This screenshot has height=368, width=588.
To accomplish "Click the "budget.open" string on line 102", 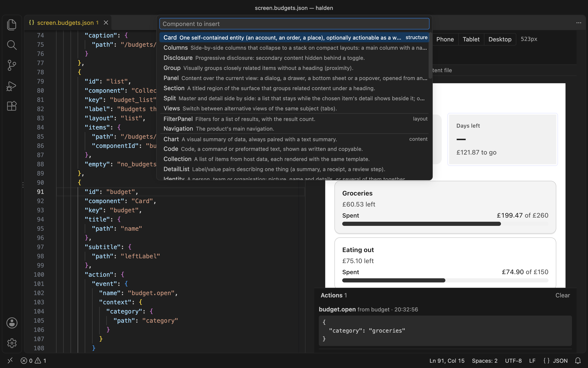I will click(151, 293).
